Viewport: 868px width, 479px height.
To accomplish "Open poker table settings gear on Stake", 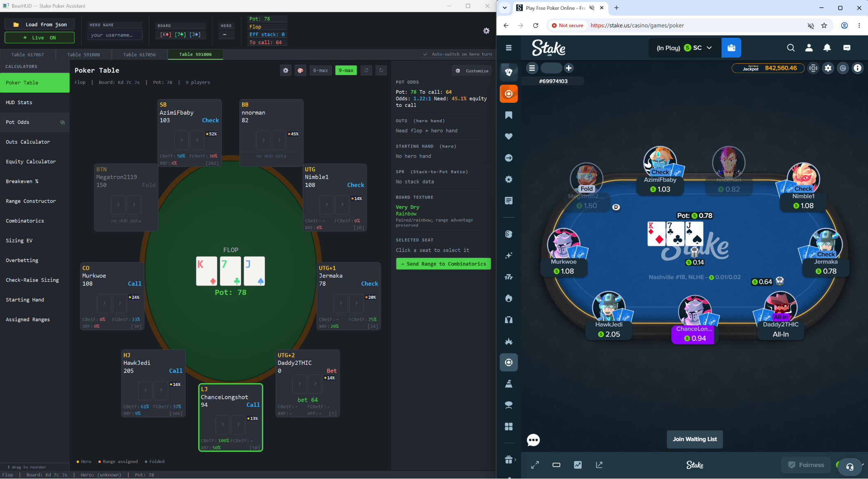I will (x=828, y=68).
